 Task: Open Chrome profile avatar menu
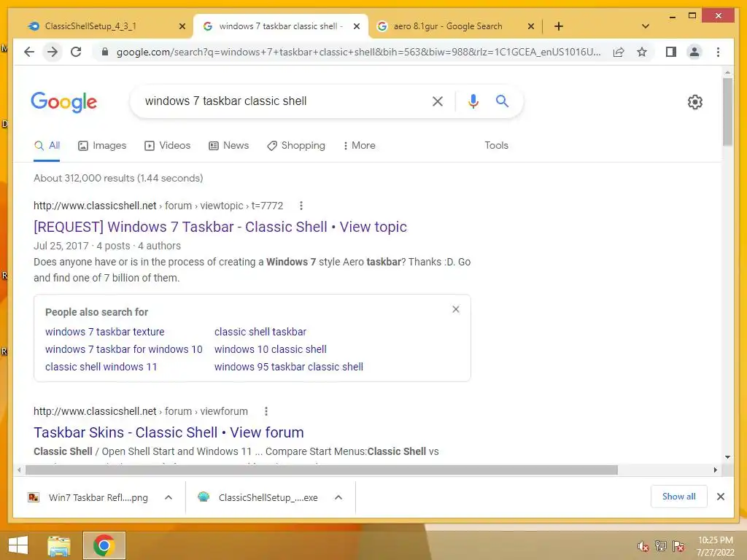(694, 52)
